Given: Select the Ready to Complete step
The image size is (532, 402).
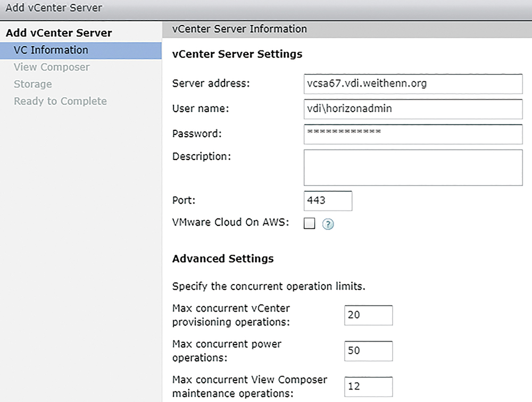Looking at the screenshot, I should pos(60,101).
